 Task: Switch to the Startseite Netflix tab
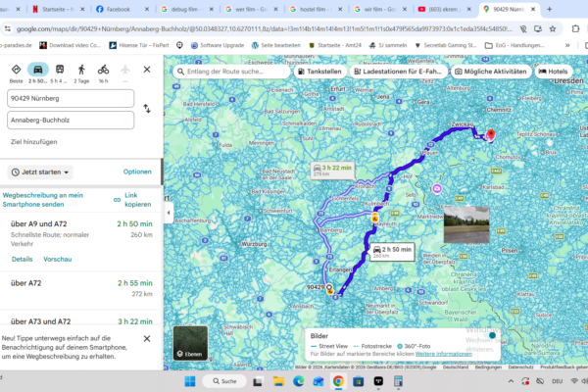coord(58,10)
